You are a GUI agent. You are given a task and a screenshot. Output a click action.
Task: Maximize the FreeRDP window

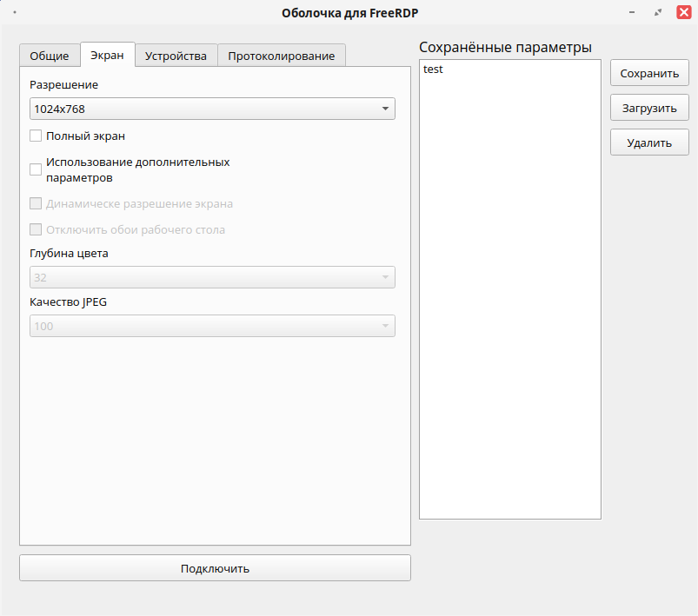point(658,12)
